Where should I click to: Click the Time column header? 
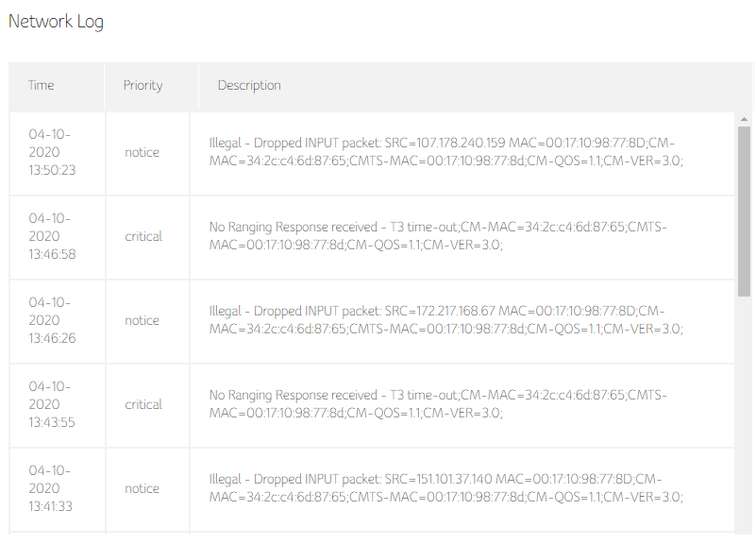(42, 85)
